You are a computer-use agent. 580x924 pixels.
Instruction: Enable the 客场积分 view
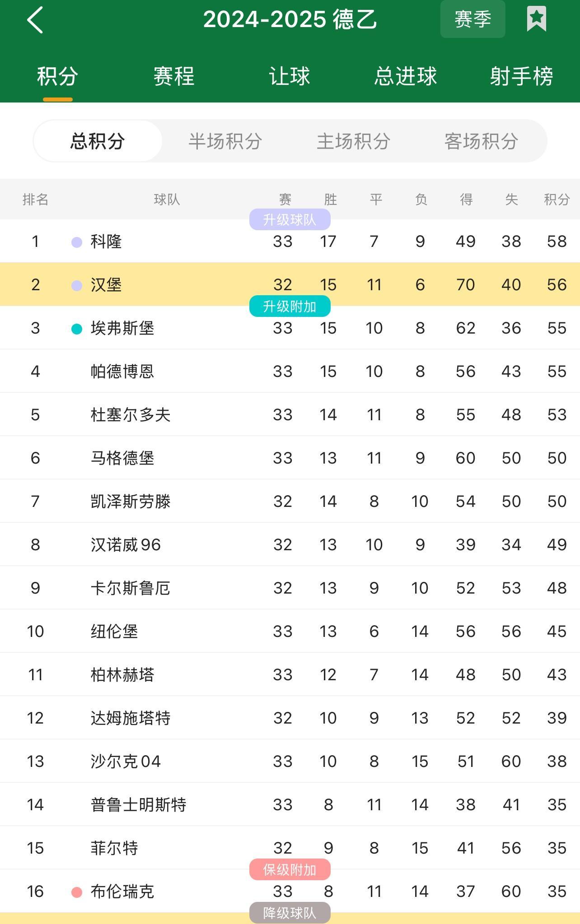482,141
